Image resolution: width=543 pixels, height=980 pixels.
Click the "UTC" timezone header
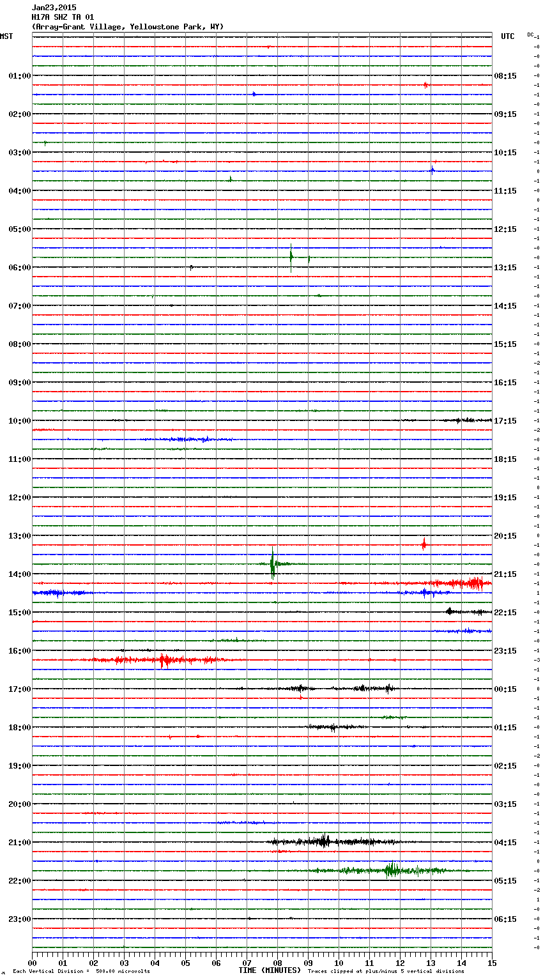(x=508, y=36)
